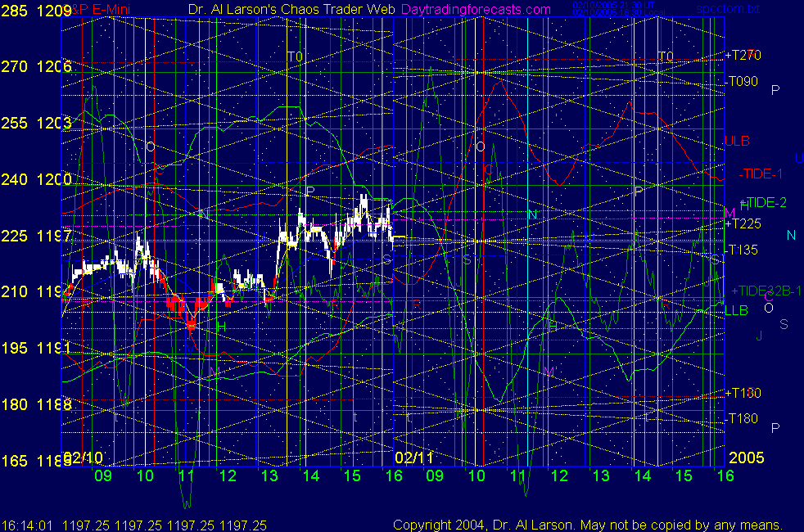
Task: Click the -TIDE-1 curve label
Action: [x=761, y=174]
